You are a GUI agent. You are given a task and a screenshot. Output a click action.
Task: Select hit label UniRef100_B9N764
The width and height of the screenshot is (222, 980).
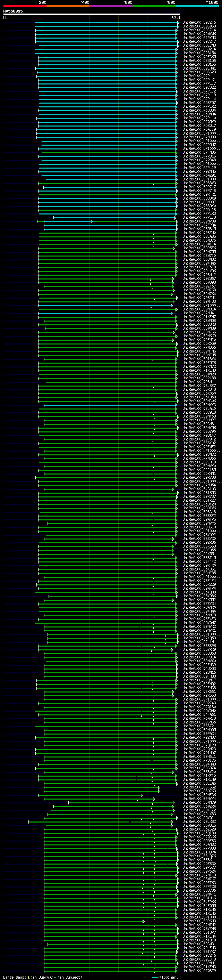coord(199,294)
